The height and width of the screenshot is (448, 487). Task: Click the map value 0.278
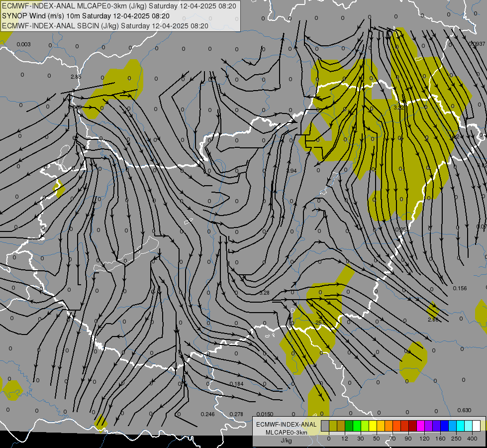(x=236, y=414)
